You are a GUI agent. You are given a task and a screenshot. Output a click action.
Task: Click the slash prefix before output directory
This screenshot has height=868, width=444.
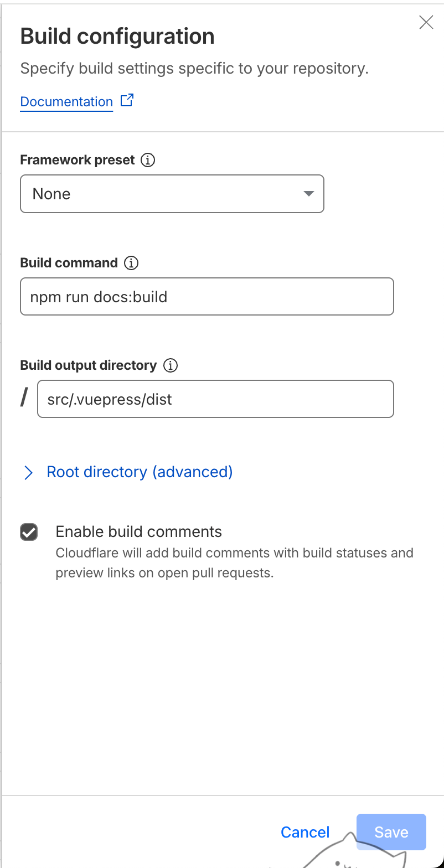point(24,398)
